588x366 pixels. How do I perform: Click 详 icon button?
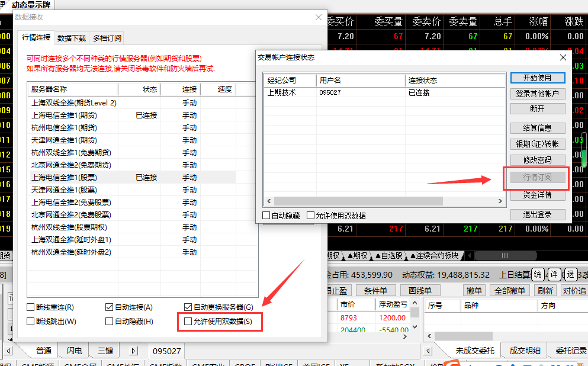[x=554, y=275]
